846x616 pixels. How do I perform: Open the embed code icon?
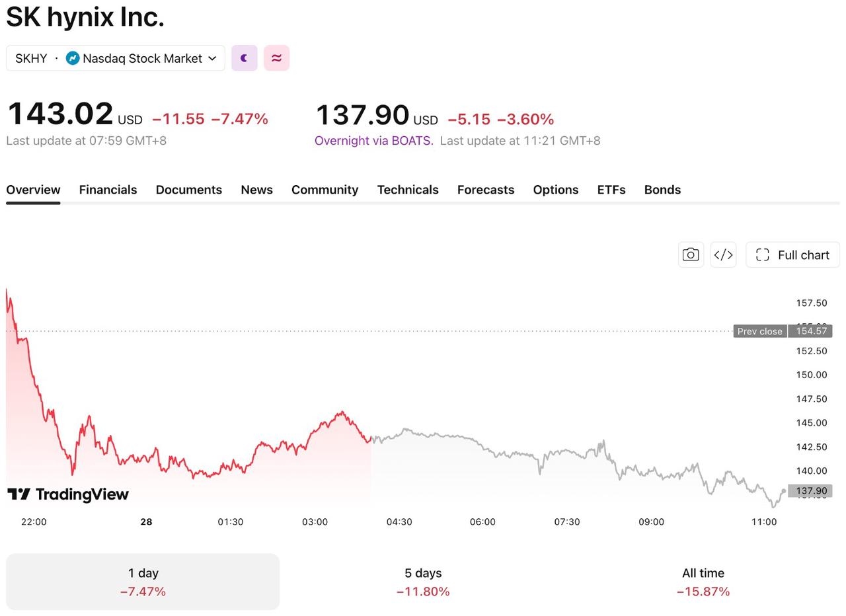[724, 255]
